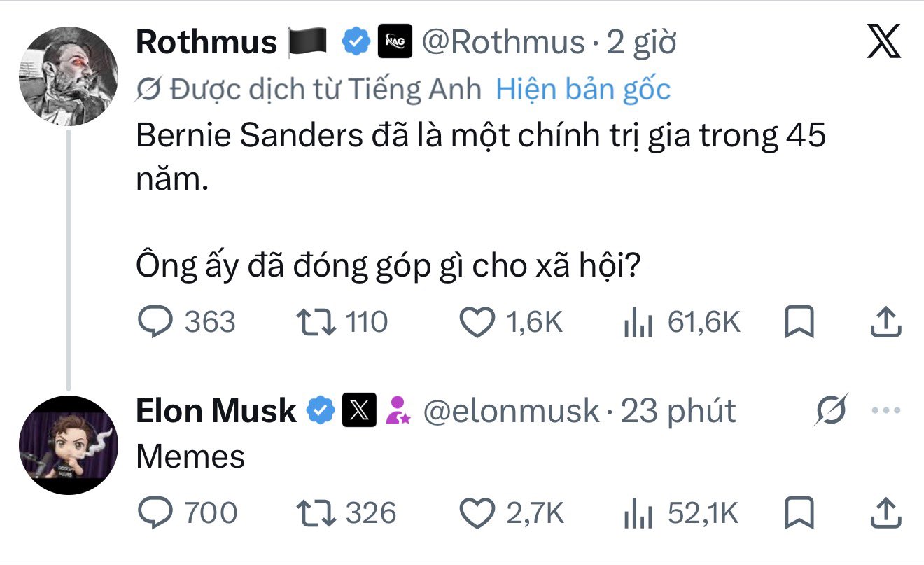
Task: Click Grok icon beside Elon Musk's reply
Action: tap(832, 410)
